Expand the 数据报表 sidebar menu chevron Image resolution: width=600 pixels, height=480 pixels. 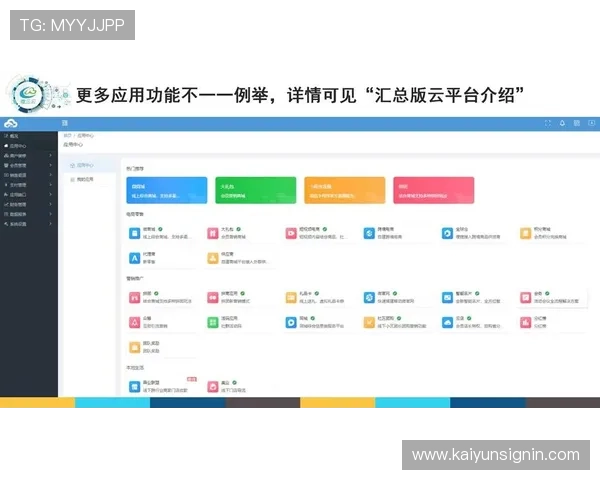51,214
